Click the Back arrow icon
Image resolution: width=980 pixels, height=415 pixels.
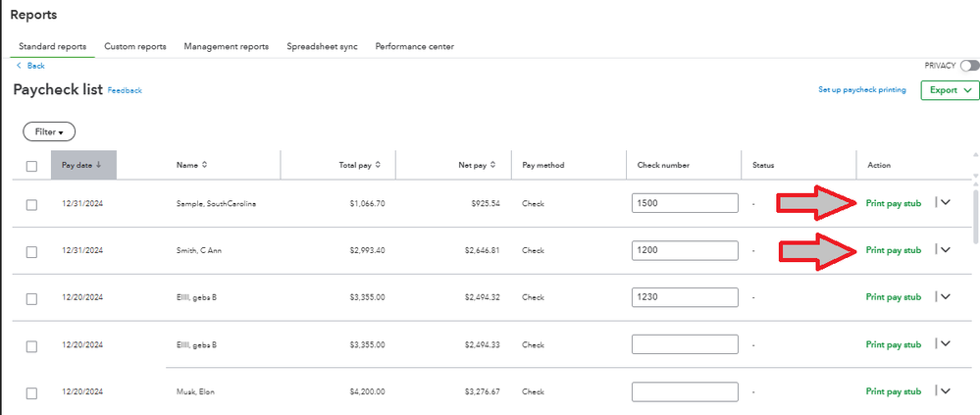[19, 66]
